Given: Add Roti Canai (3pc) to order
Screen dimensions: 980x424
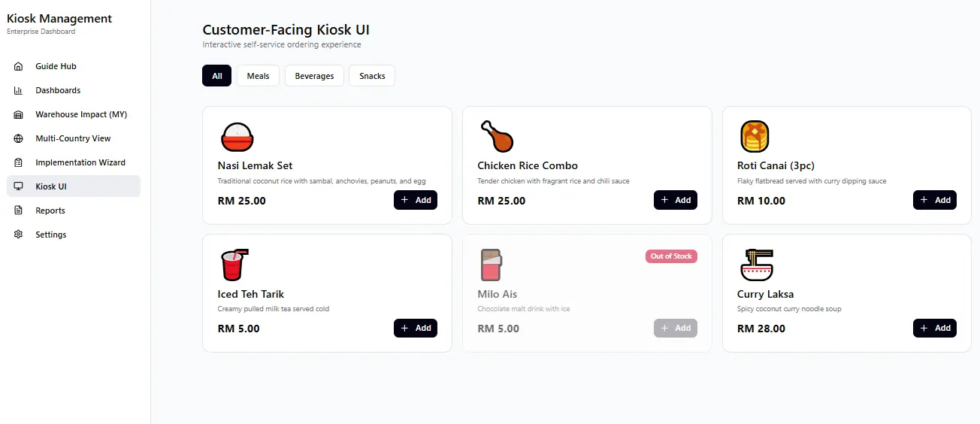Looking at the screenshot, I should tap(935, 200).
